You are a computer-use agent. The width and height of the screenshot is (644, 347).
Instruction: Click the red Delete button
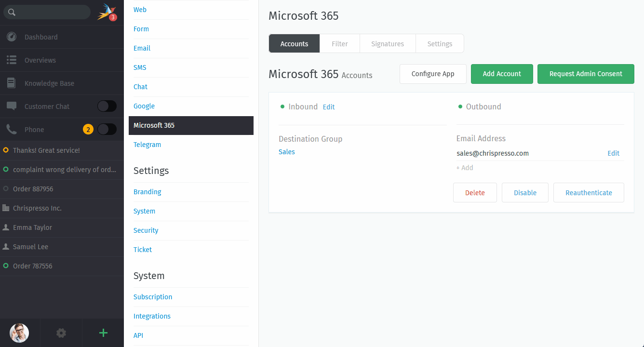pyautogui.click(x=475, y=192)
